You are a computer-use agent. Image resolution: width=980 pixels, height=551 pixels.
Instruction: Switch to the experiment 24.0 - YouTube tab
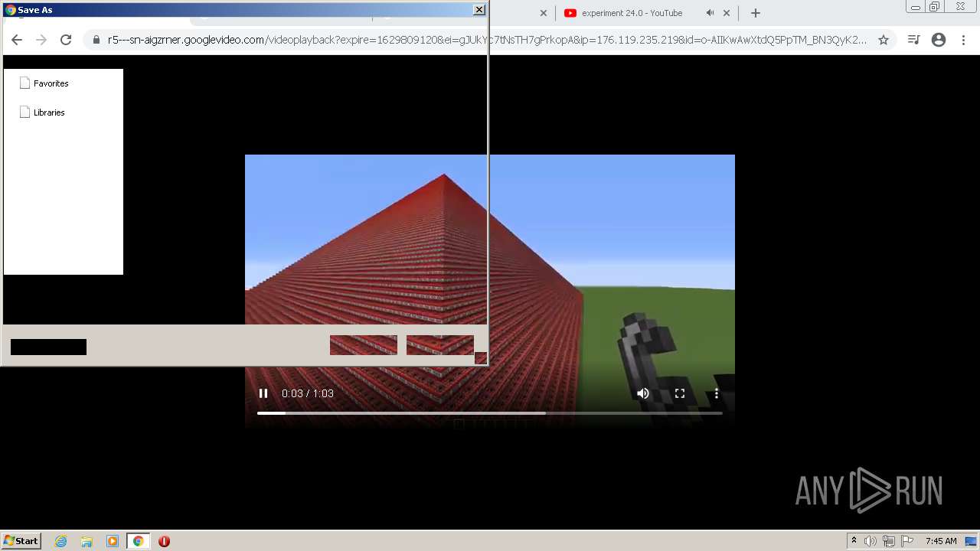(632, 13)
